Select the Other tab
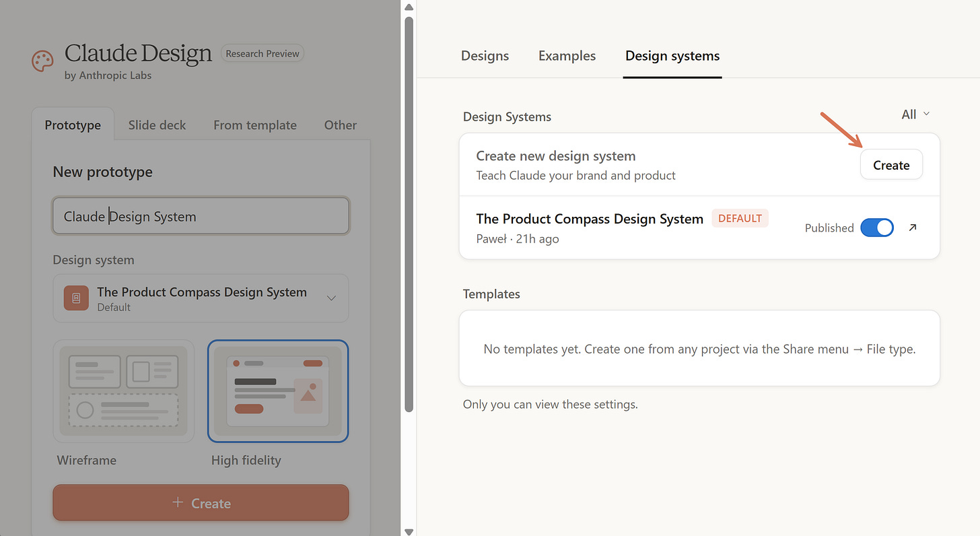 pyautogui.click(x=341, y=125)
